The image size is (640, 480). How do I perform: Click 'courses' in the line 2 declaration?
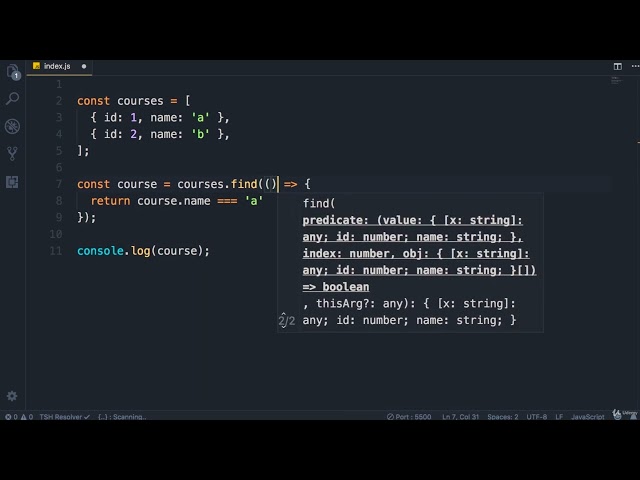[140, 101]
